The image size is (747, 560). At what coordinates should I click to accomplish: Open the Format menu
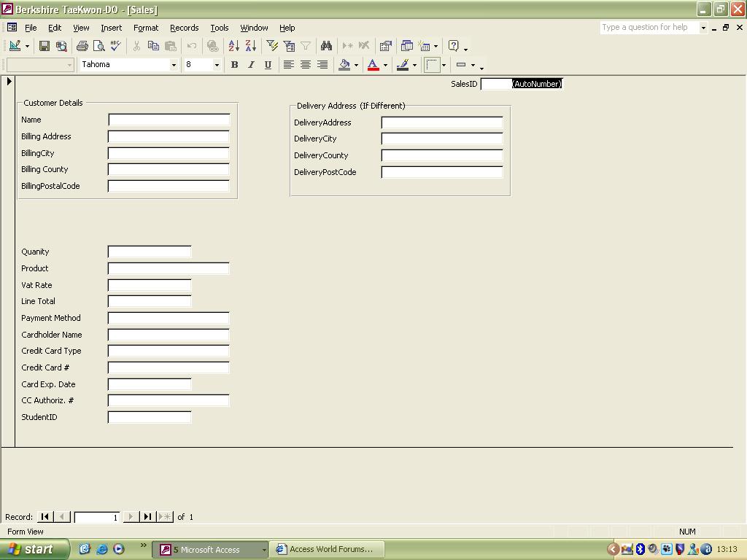146,28
